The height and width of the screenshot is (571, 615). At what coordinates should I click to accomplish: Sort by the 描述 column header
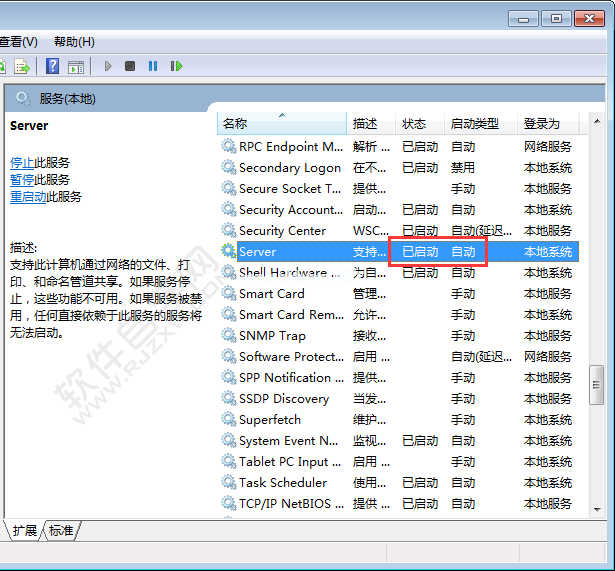pyautogui.click(x=371, y=124)
